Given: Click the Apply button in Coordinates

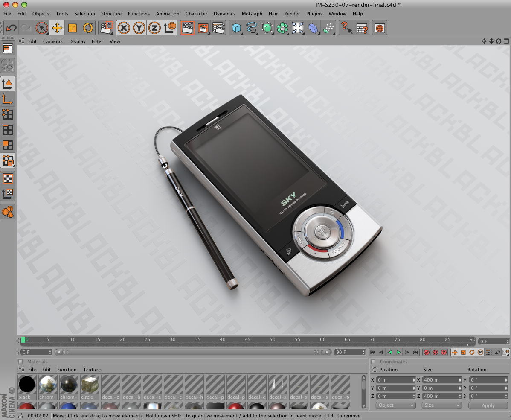Looking at the screenshot, I should [488, 405].
